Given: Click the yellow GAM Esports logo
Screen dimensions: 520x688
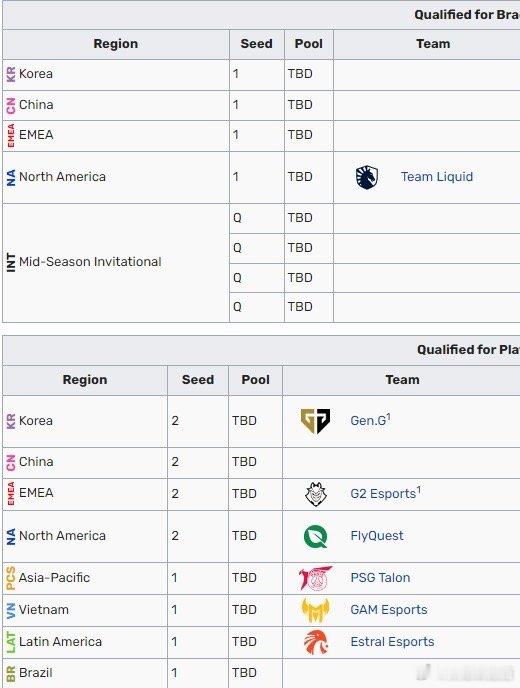Looking at the screenshot, I should tap(315, 610).
